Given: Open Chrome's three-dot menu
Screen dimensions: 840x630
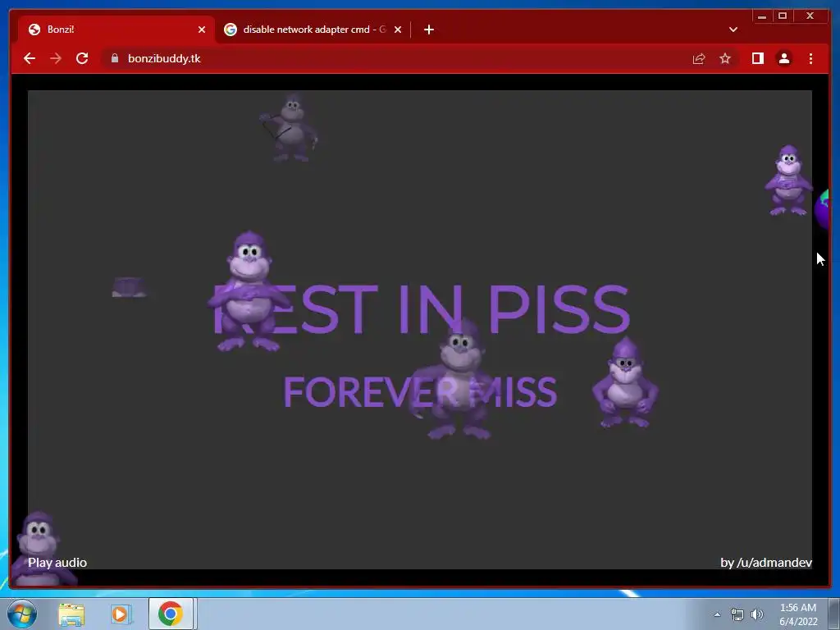Looking at the screenshot, I should tap(810, 58).
